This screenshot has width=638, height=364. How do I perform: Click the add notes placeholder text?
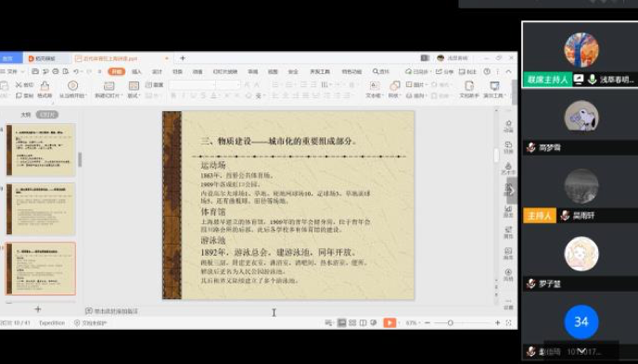click(x=116, y=311)
